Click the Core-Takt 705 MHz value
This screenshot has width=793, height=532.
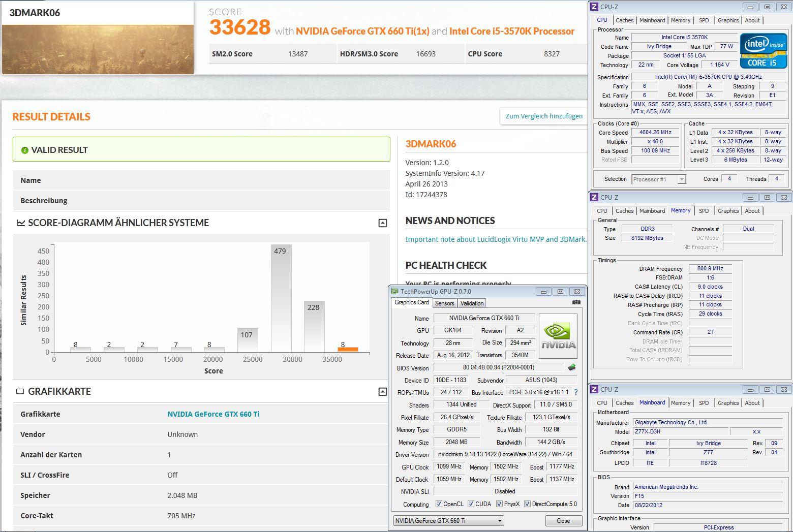click(181, 516)
